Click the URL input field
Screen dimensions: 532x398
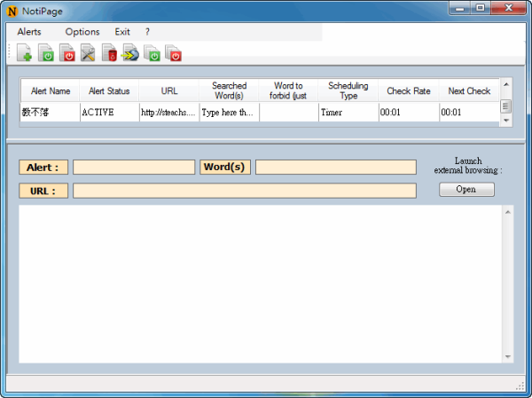(244, 191)
